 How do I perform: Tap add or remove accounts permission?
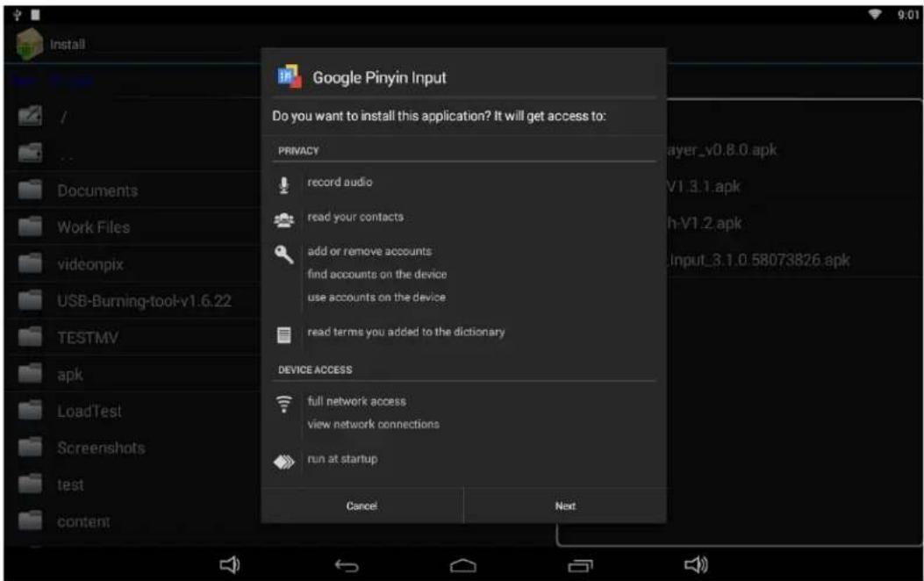tap(369, 251)
